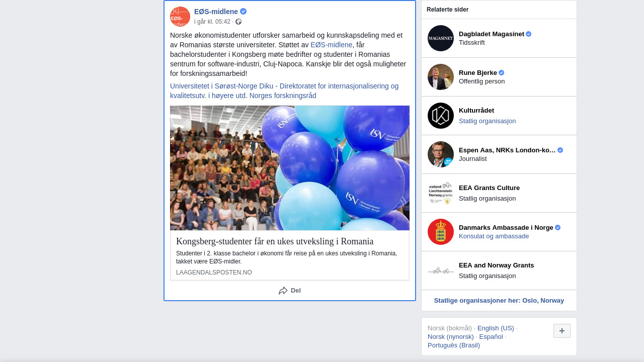The image size is (644, 362).
Task: Switch language to Norsk (nynorsk)
Action: [x=451, y=337]
